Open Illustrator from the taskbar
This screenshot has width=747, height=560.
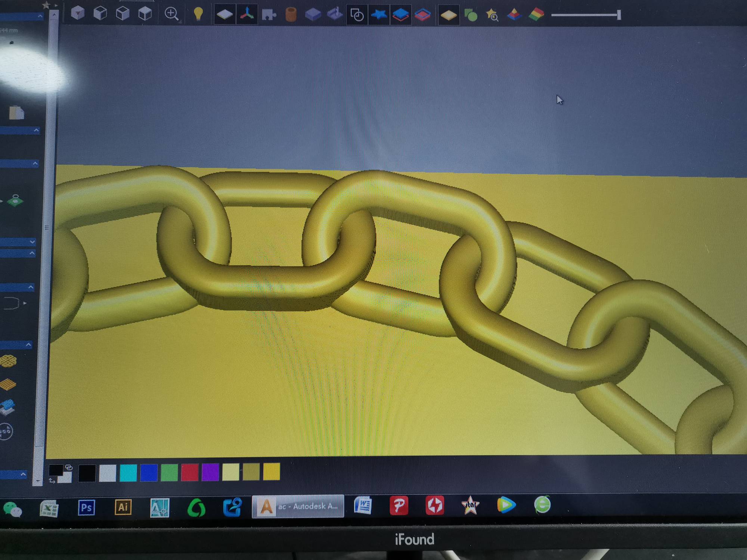click(123, 507)
